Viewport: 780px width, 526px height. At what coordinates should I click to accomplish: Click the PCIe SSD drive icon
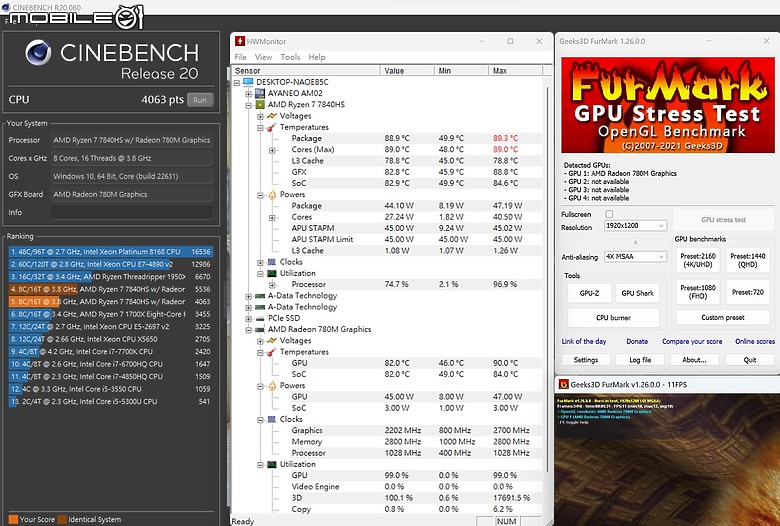(x=260, y=318)
